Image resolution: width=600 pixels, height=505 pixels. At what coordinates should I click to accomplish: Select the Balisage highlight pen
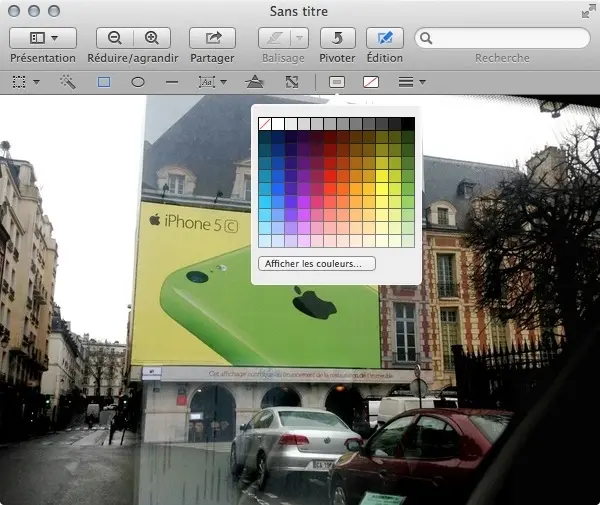click(274, 38)
